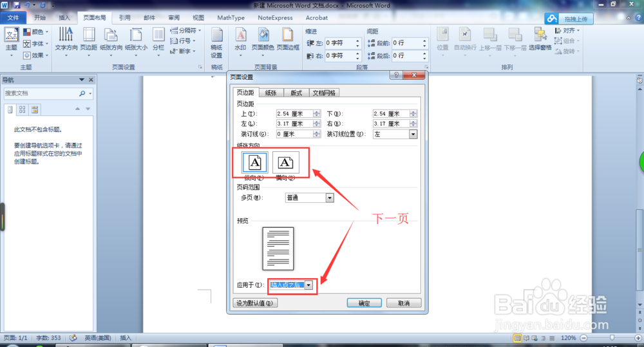Viewport: 644px width, 347px height.
Task: Open Watermark (水印) menu
Action: coord(240,42)
